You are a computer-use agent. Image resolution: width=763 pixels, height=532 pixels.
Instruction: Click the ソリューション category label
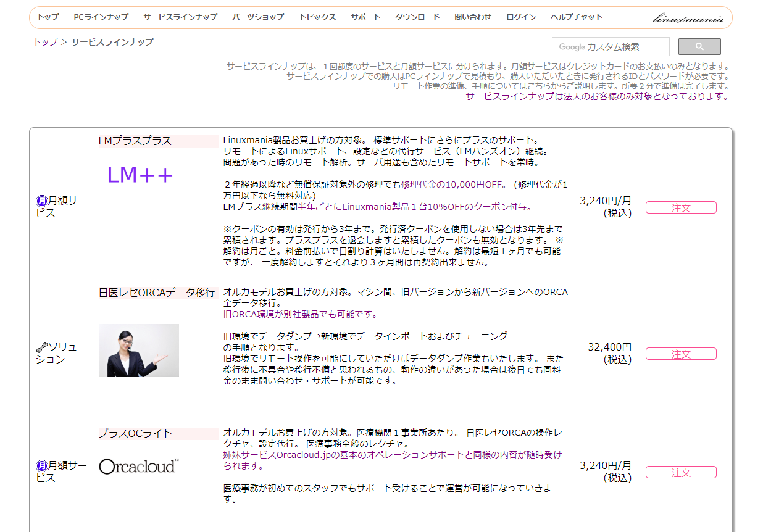click(62, 353)
